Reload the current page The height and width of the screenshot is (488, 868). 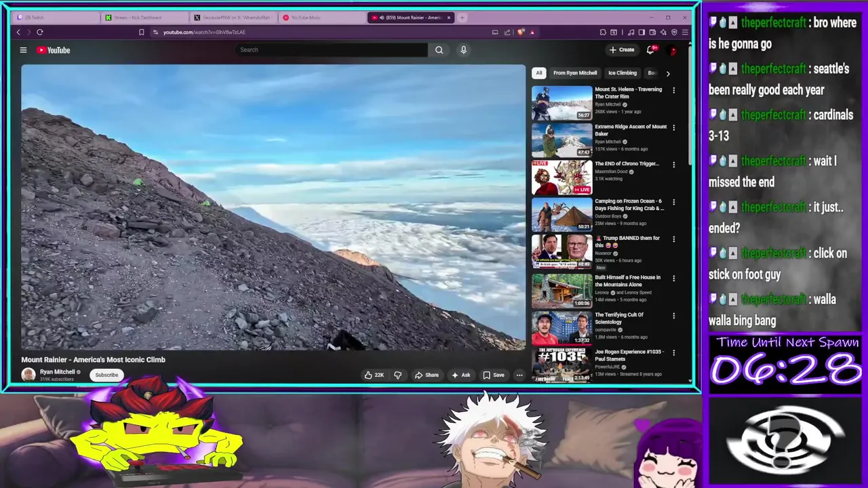click(x=40, y=32)
